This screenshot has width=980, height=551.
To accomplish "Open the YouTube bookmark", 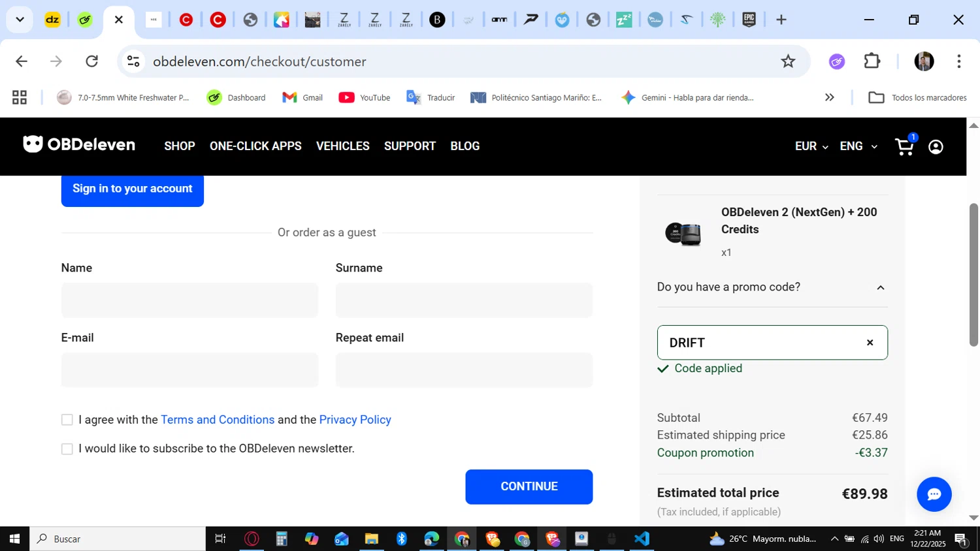I will (365, 97).
